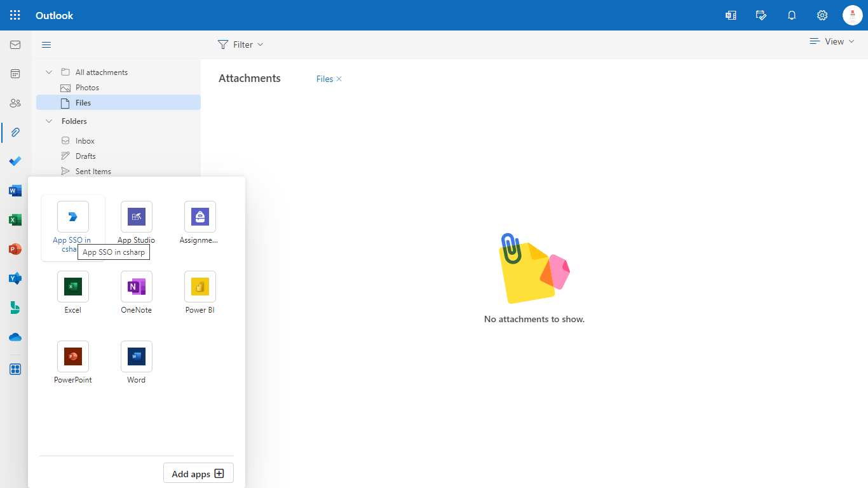Image resolution: width=868 pixels, height=488 pixels.
Task: Click the Folders section label
Action: 74,121
